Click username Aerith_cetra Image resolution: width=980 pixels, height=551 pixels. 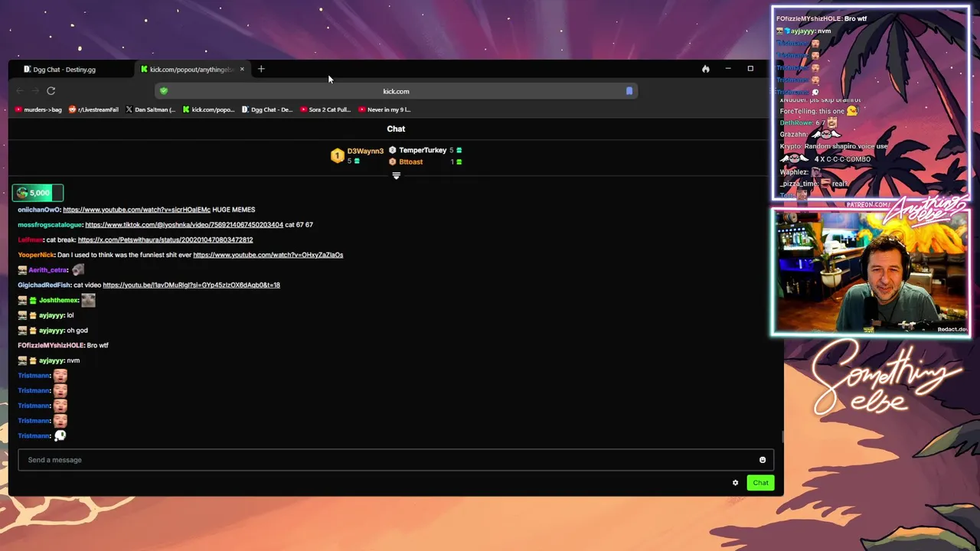tap(47, 270)
